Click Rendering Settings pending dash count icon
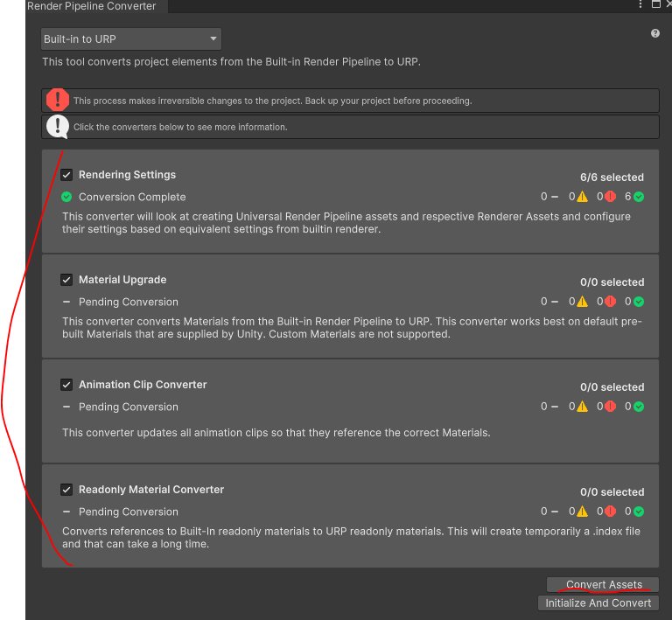The image size is (672, 620). [555, 197]
